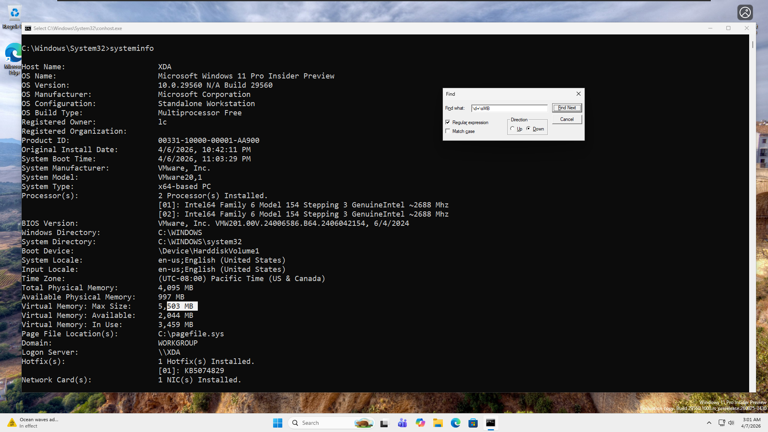Launch Microsoft Edge from the taskbar
Screen dimensions: 768x432
[456, 423]
